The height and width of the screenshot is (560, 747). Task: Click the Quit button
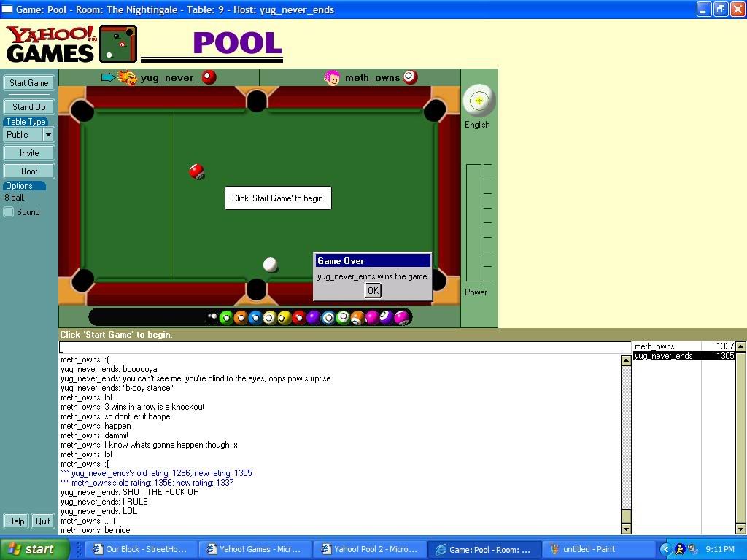coord(43,521)
